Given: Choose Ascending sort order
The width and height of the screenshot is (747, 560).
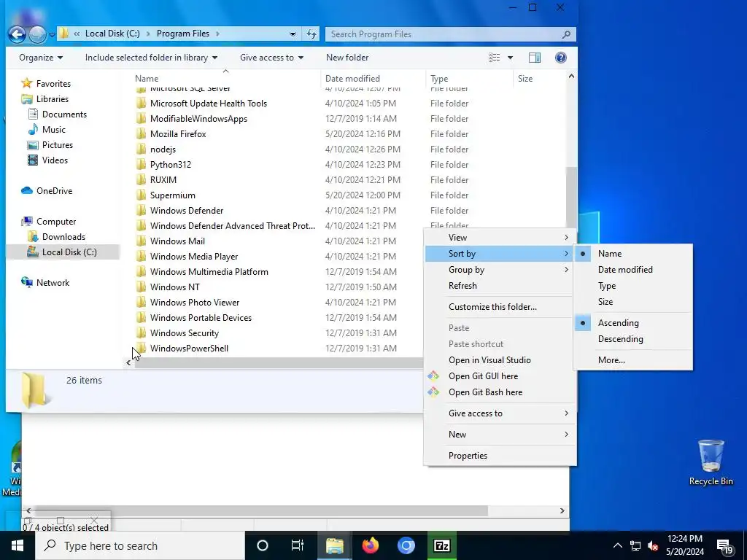Looking at the screenshot, I should coord(633,323).
